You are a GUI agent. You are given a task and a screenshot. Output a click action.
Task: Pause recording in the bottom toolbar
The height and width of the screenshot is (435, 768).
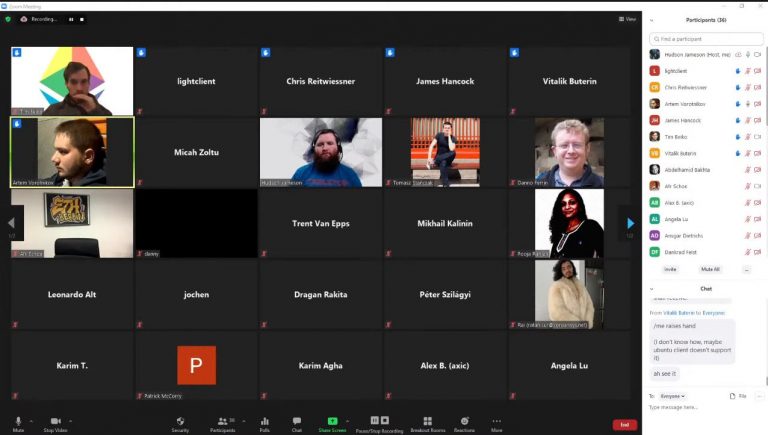click(375, 420)
